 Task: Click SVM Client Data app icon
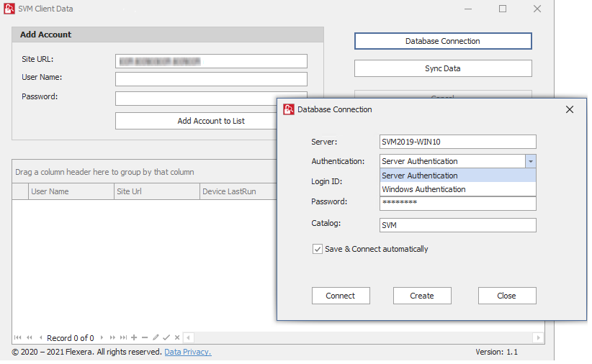9,9
